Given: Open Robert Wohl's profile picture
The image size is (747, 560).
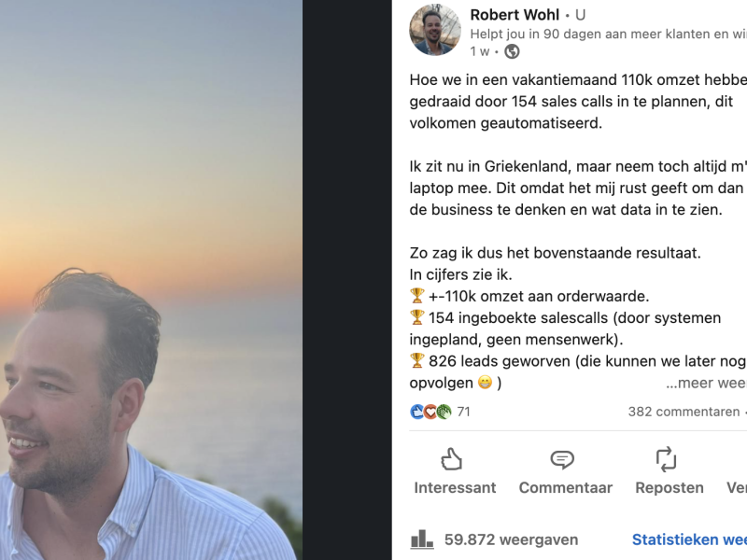Looking at the screenshot, I should (x=434, y=30).
